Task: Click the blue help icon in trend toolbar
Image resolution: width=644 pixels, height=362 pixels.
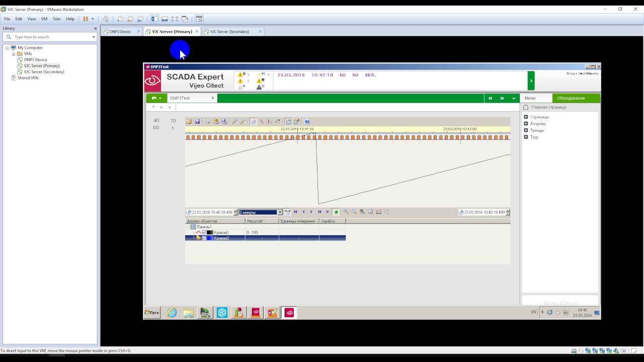Action: pyautogui.click(x=307, y=122)
